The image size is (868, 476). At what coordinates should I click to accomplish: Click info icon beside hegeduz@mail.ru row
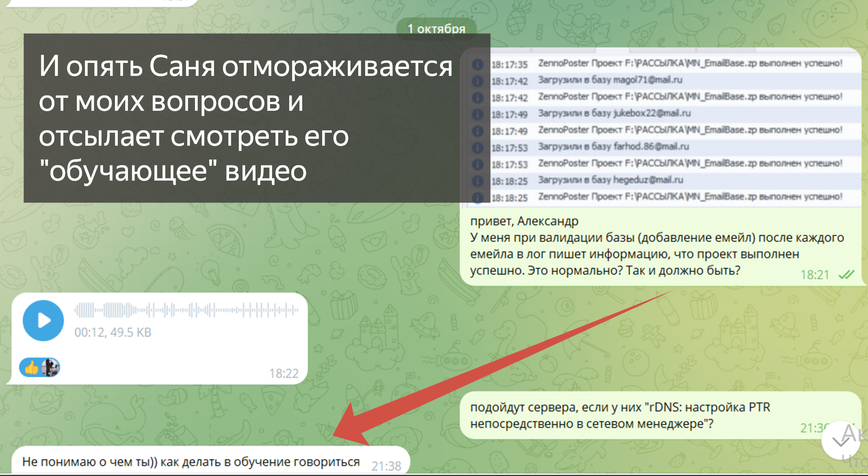coord(478,181)
